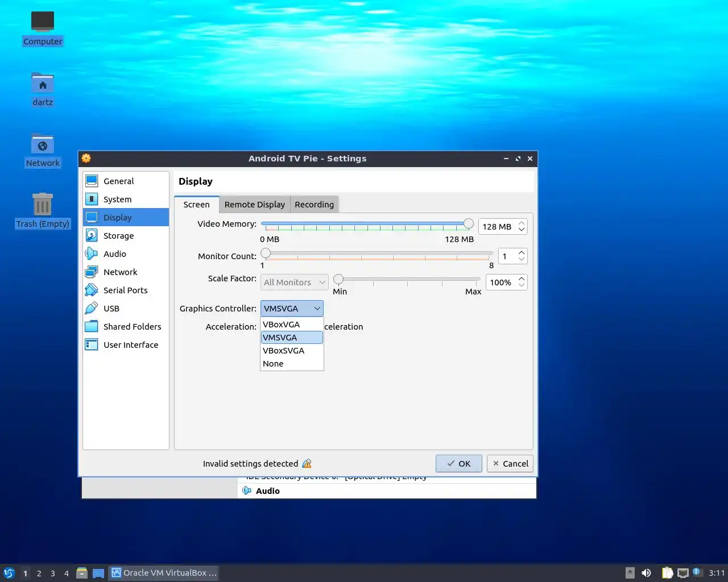Click the Monitor Count slider handle

pyautogui.click(x=266, y=253)
